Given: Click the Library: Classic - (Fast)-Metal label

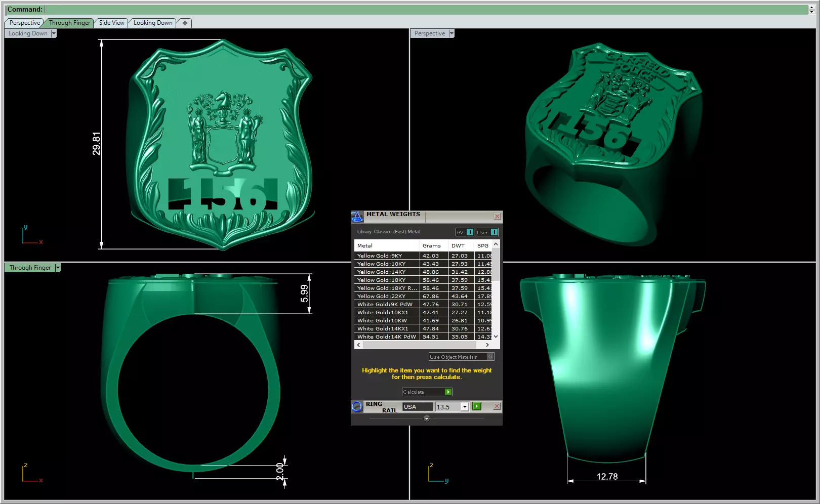Looking at the screenshot, I should point(388,232).
